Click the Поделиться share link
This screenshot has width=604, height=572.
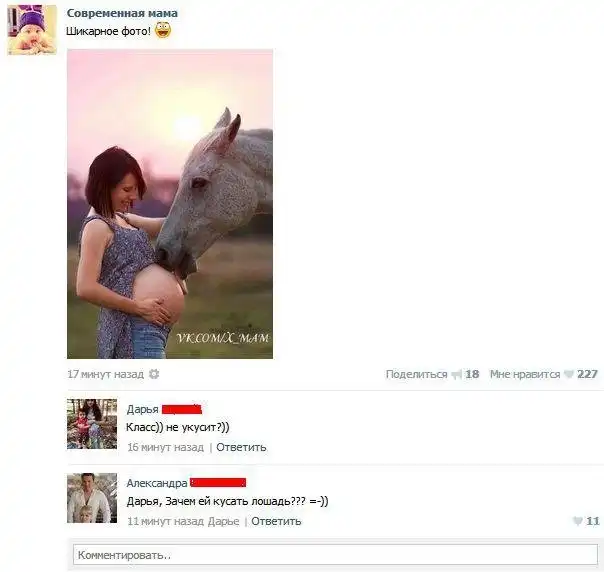[x=416, y=374]
